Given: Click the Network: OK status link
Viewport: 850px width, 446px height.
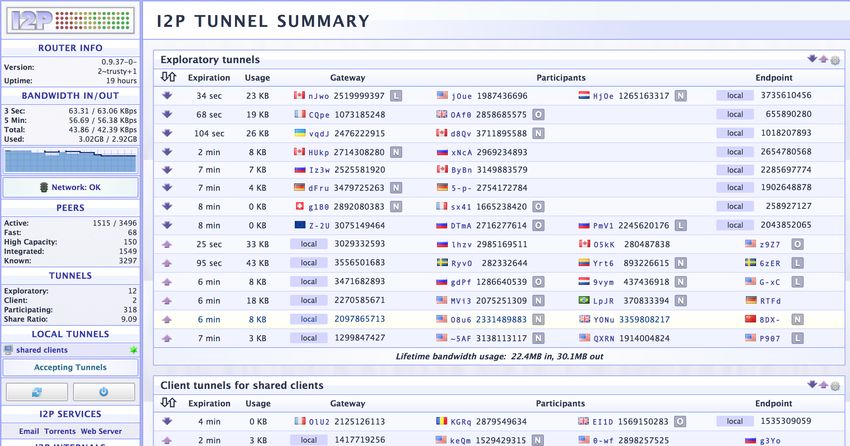Looking at the screenshot, I should [x=76, y=187].
